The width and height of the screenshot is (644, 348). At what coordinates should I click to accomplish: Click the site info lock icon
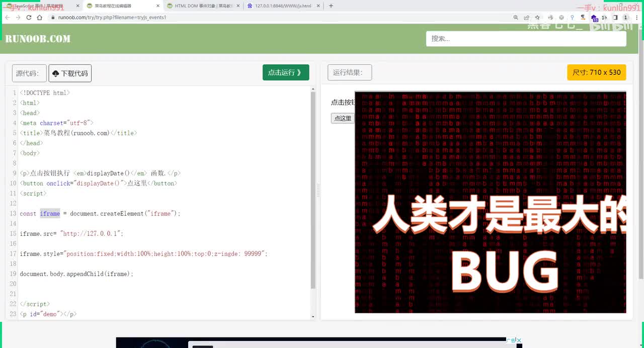[53, 17]
